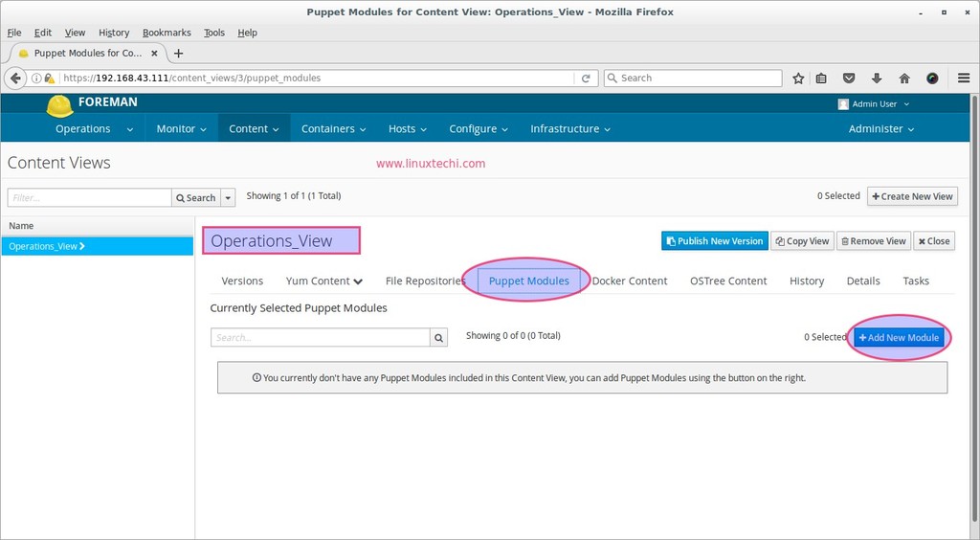Click the Admin User avatar icon
This screenshot has width=980, height=540.
pyautogui.click(x=843, y=103)
